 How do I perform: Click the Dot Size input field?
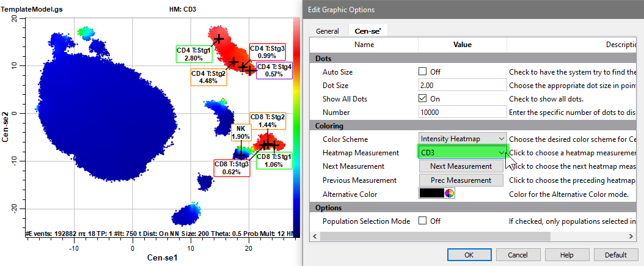point(462,86)
